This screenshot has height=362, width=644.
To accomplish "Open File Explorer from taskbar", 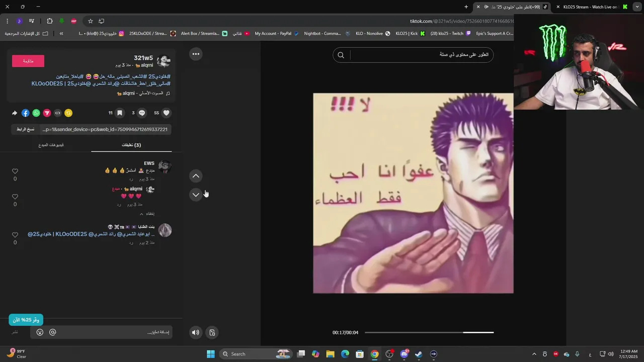I will pos(330,354).
